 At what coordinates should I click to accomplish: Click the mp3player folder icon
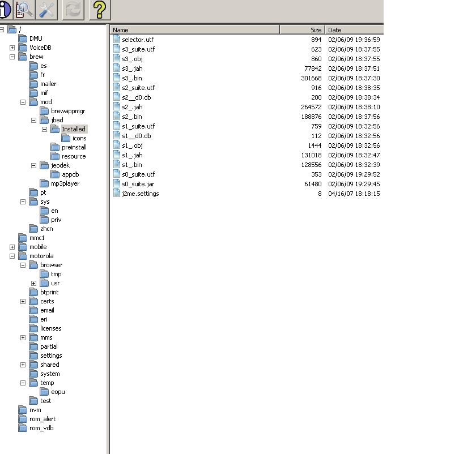(44, 183)
